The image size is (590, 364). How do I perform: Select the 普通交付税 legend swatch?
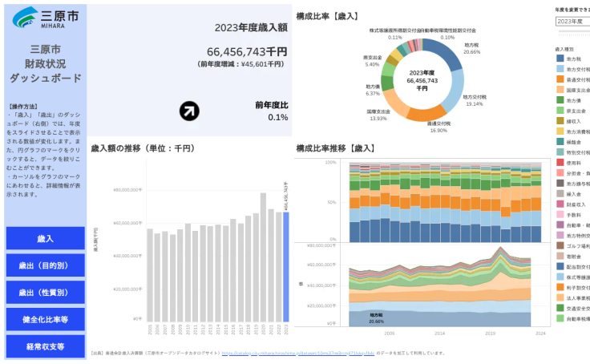coord(560,79)
